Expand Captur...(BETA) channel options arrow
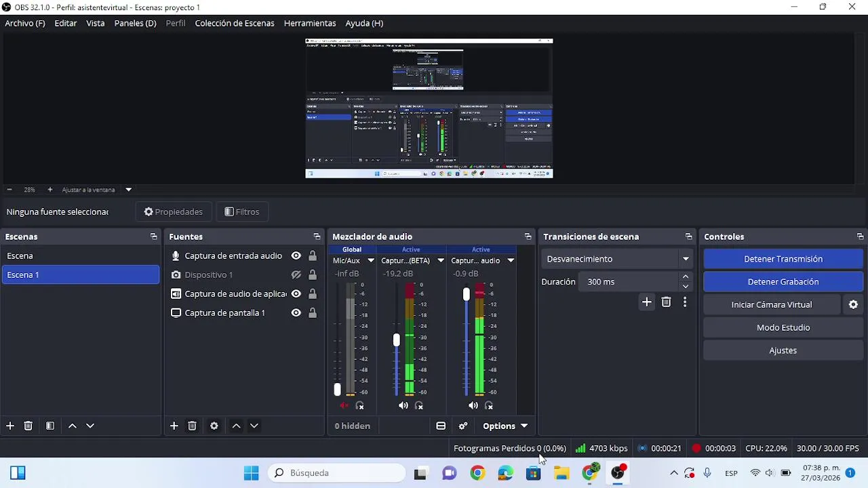This screenshot has height=488, width=868. pyautogui.click(x=441, y=260)
